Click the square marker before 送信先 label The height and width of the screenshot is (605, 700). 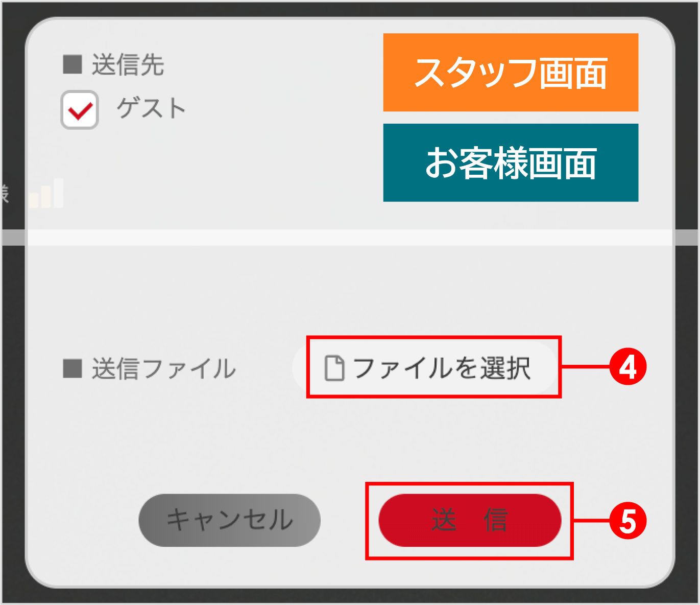pyautogui.click(x=73, y=63)
